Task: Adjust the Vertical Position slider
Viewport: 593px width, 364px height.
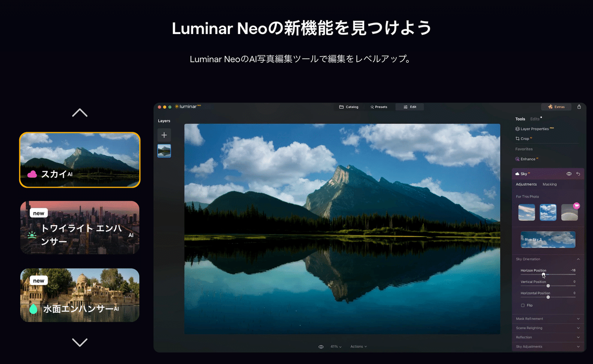Action: click(x=548, y=285)
